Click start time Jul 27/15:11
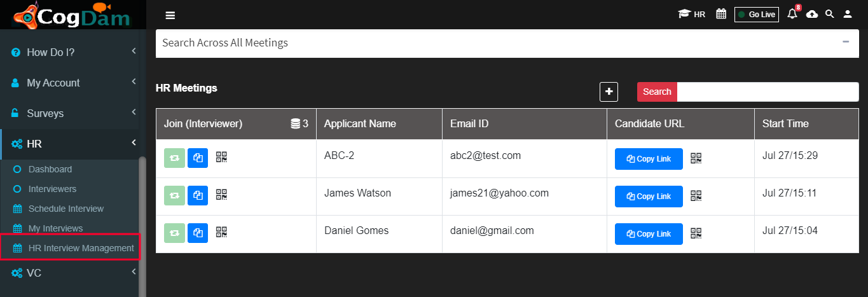The image size is (868, 297). (x=789, y=193)
